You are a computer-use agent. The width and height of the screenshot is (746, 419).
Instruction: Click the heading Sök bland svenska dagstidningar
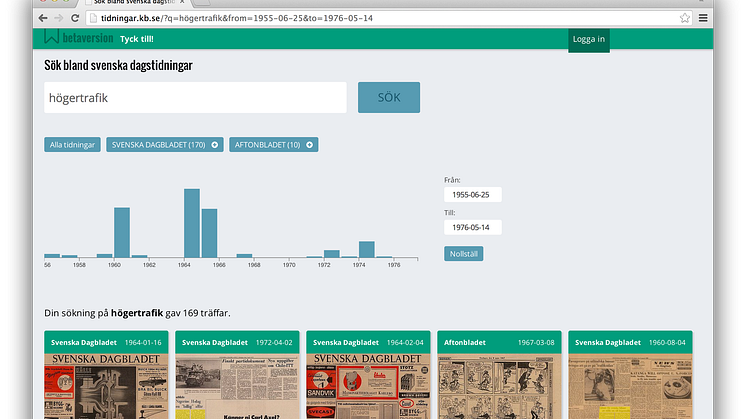[118, 65]
